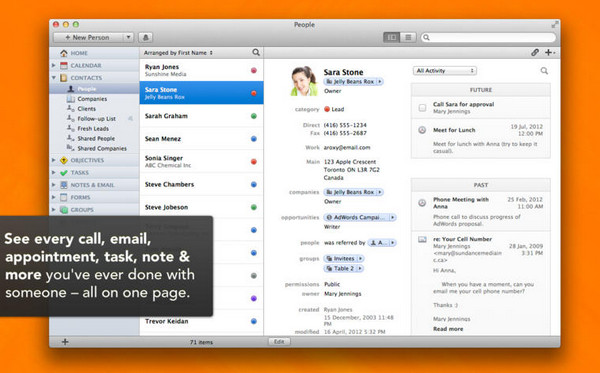Click the Edit button below details

(x=279, y=342)
